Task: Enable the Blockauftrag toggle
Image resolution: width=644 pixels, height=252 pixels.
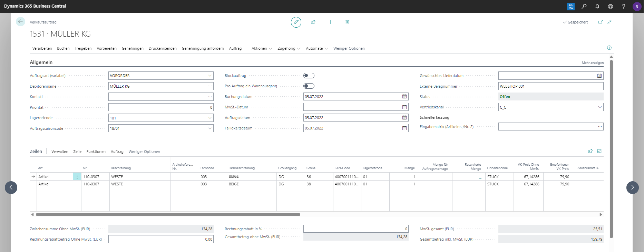Action: [309, 76]
